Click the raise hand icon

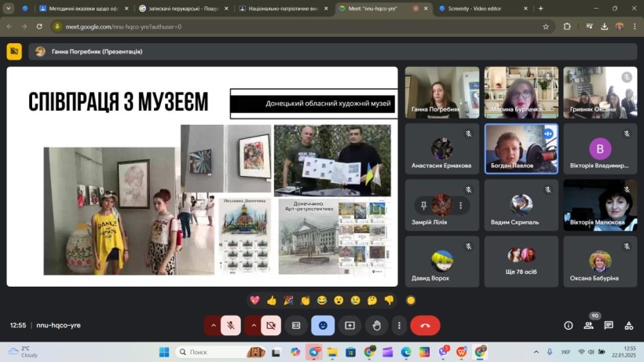click(377, 325)
